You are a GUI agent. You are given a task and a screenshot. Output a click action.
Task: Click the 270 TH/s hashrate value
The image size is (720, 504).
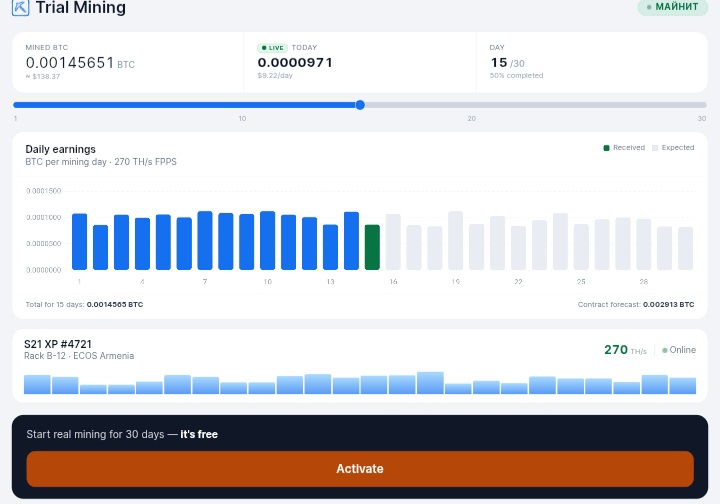coord(625,350)
